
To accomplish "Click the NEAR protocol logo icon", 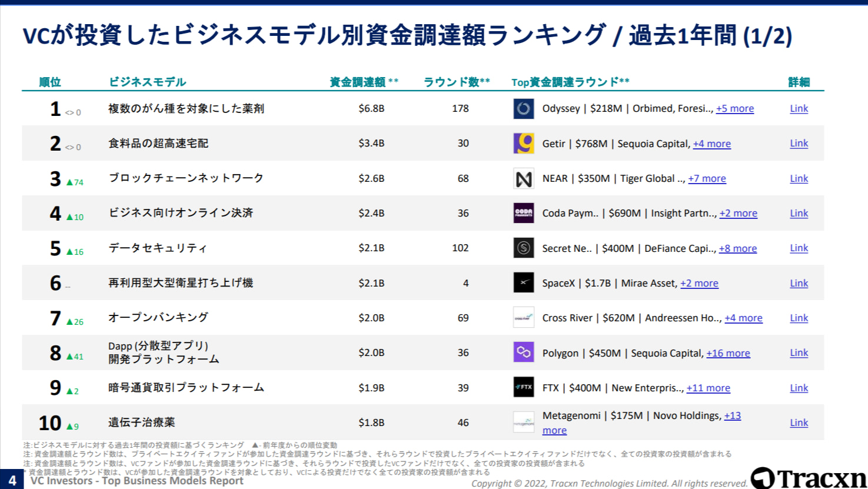I will click(524, 178).
